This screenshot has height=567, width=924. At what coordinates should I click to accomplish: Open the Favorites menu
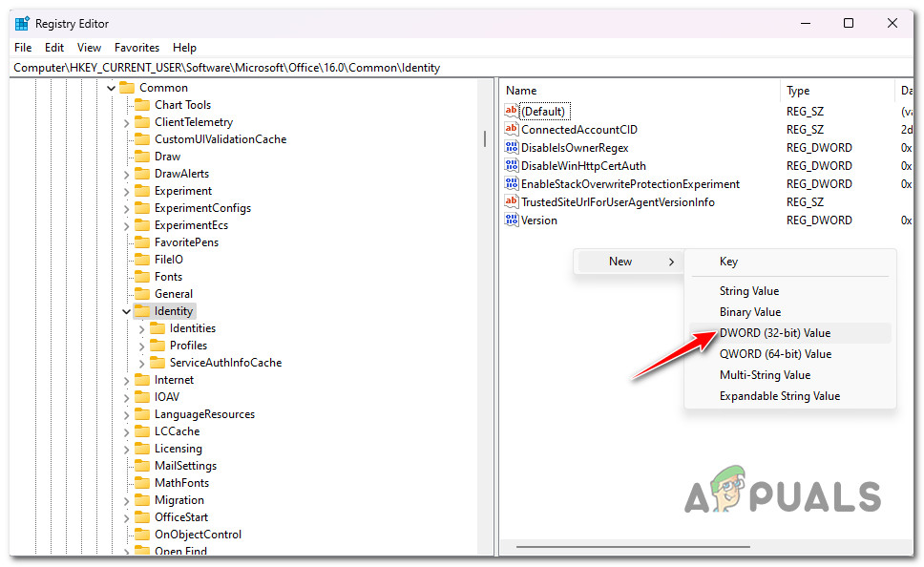[x=136, y=48]
